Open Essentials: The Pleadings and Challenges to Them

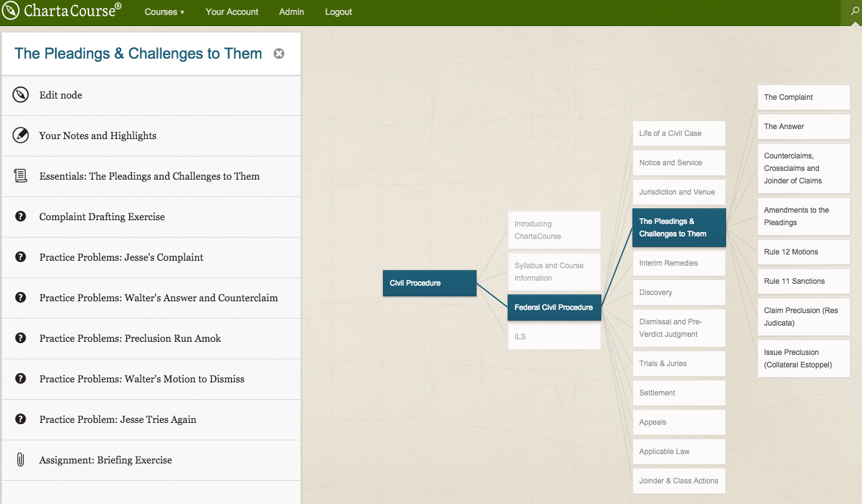coord(151,177)
